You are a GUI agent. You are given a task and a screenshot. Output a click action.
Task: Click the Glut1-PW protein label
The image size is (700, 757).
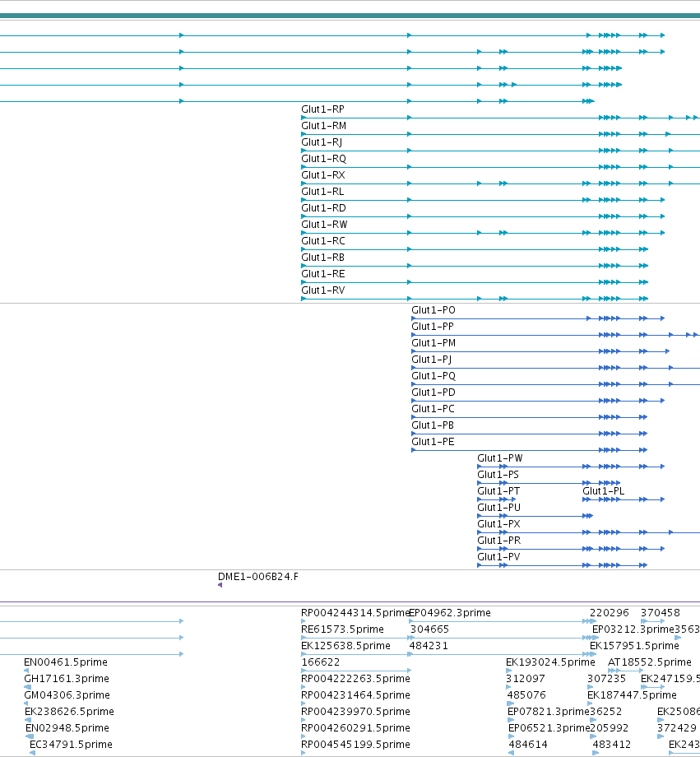[x=499, y=457]
